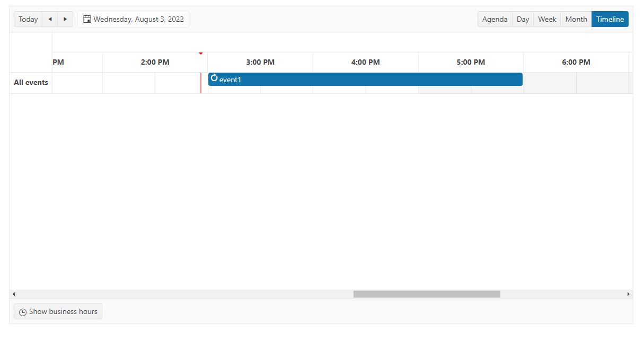Jump to Today
The width and height of the screenshot is (644, 340).
pyautogui.click(x=28, y=19)
